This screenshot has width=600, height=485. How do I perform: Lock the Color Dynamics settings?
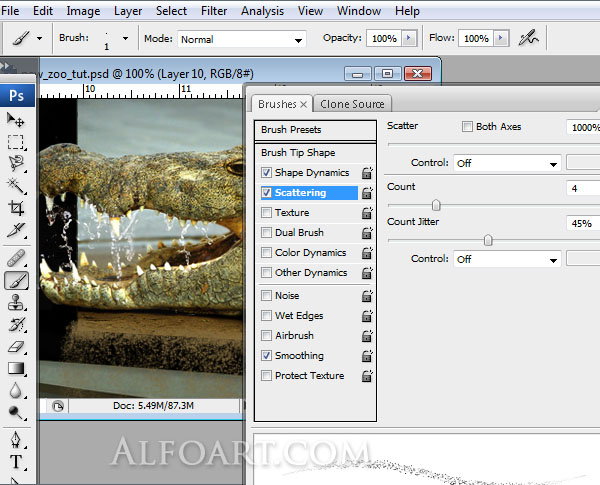pyautogui.click(x=367, y=253)
